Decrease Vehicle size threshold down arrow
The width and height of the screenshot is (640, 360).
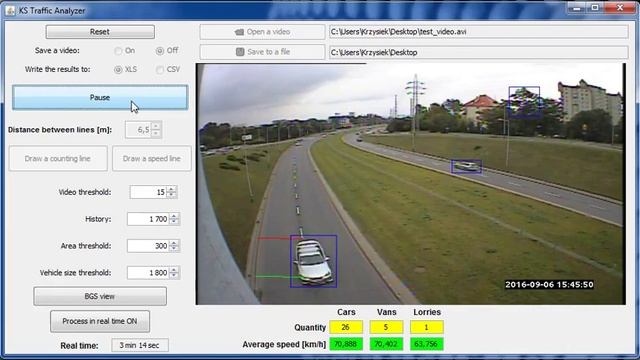[x=174, y=276]
